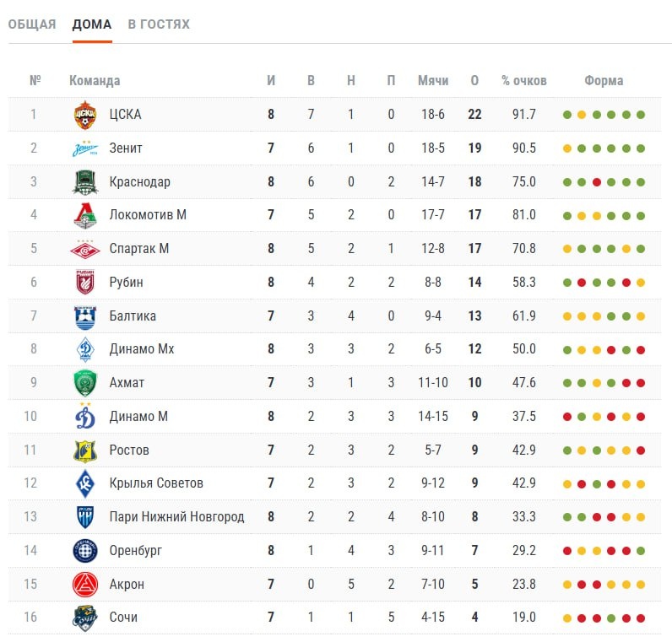Click the % очков column header

tap(524, 80)
